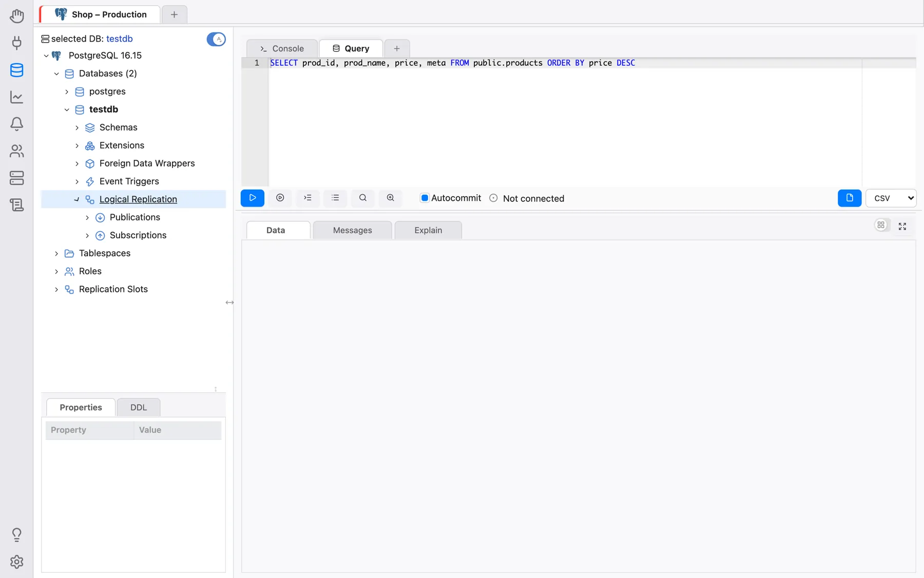Select the Subscriptions tree item
This screenshot has height=578, width=924.
point(138,235)
